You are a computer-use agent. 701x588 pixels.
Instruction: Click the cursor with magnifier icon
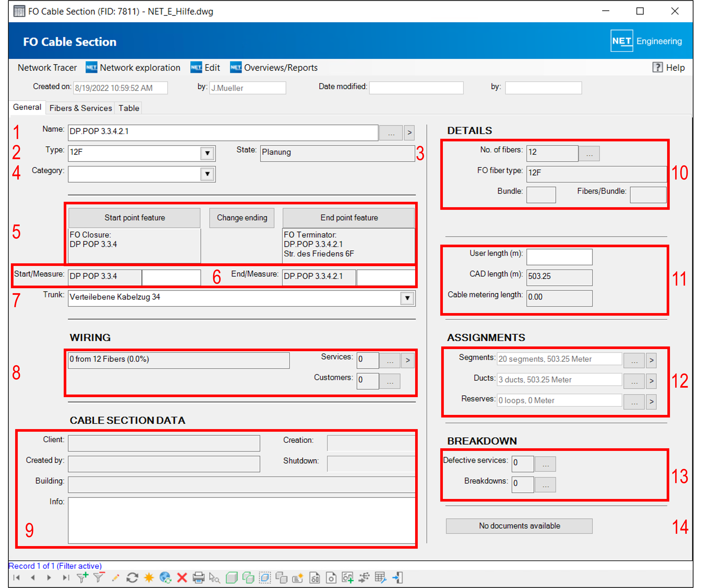pyautogui.click(x=215, y=578)
